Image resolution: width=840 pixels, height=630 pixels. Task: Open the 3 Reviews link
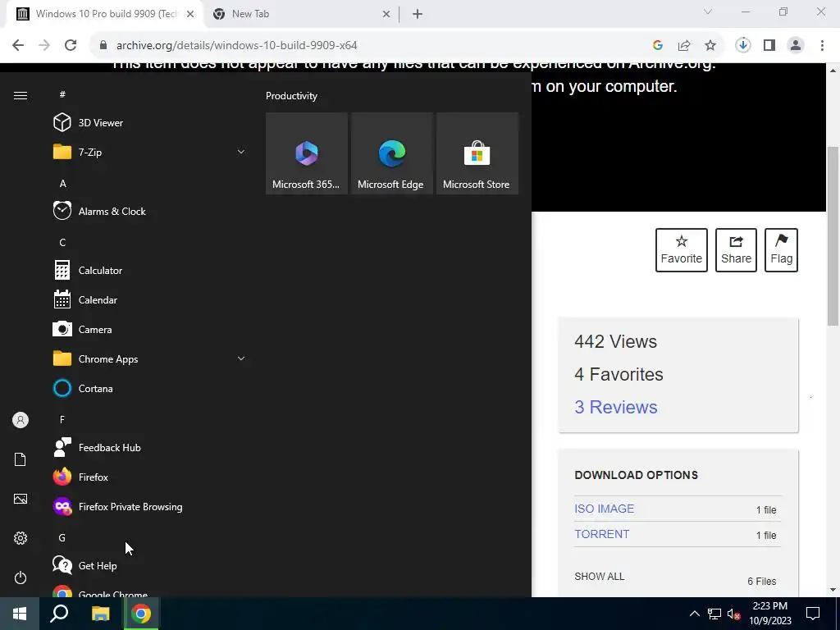click(x=615, y=407)
